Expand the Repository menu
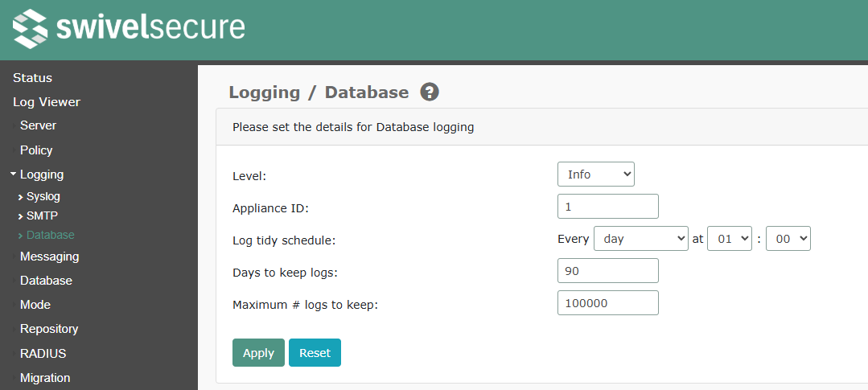The height and width of the screenshot is (390, 868). (x=49, y=329)
